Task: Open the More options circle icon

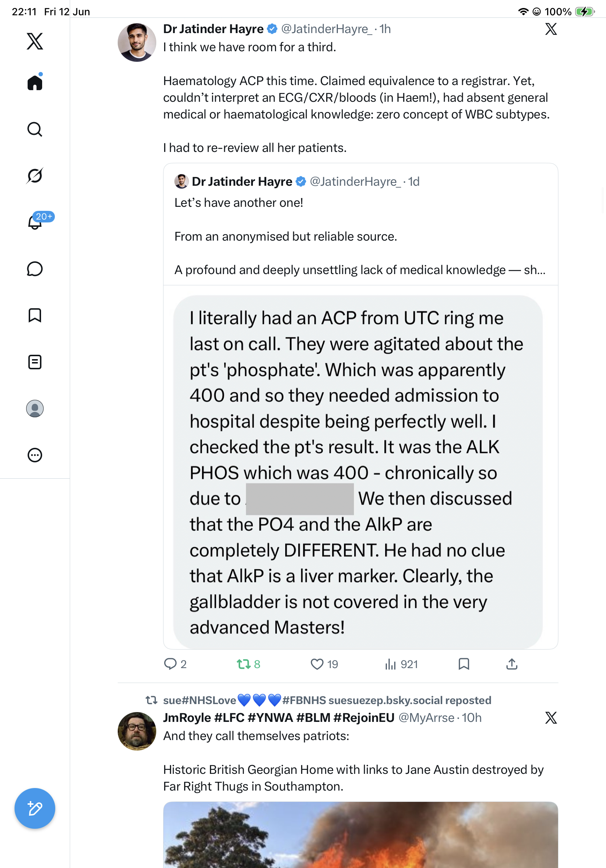Action: (35, 455)
